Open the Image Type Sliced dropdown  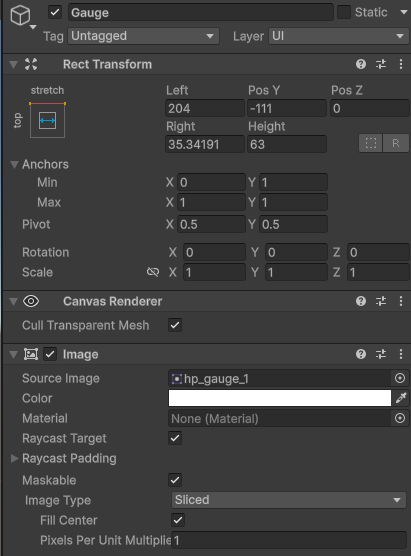288,500
